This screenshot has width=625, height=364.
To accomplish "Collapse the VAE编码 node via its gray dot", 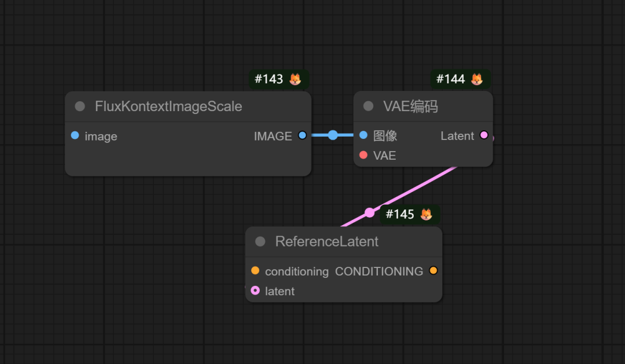I will (x=368, y=106).
